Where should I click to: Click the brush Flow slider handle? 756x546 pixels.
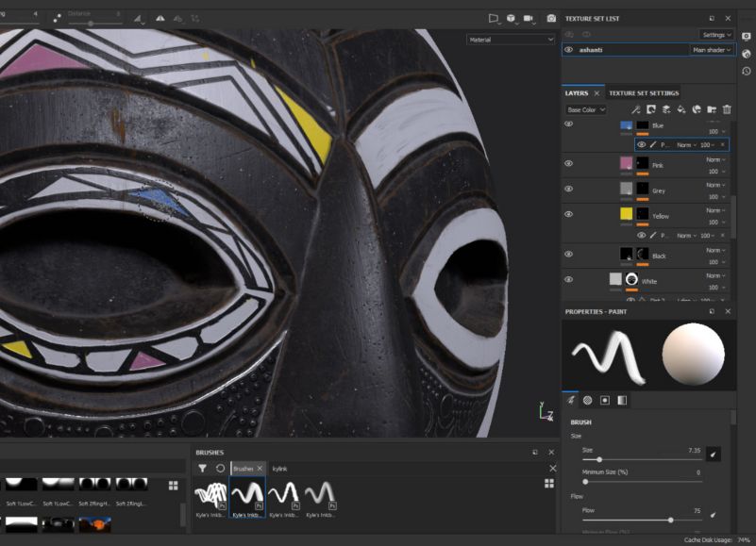click(670, 519)
